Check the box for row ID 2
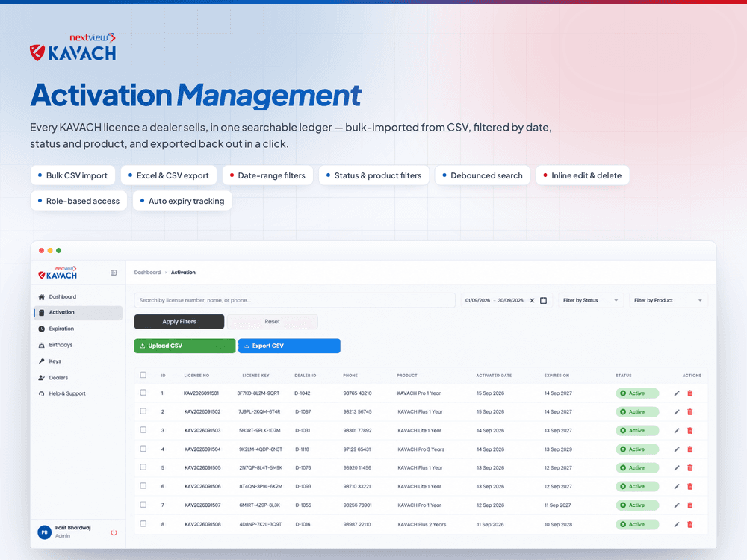This screenshot has width=747, height=560. click(x=143, y=411)
